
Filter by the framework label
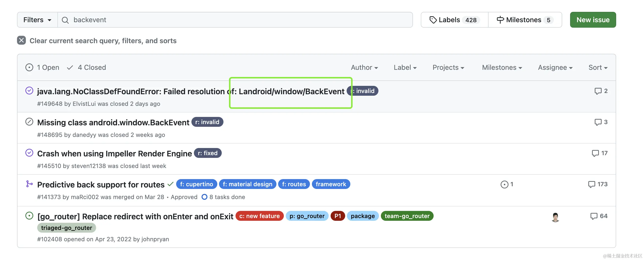tap(331, 184)
